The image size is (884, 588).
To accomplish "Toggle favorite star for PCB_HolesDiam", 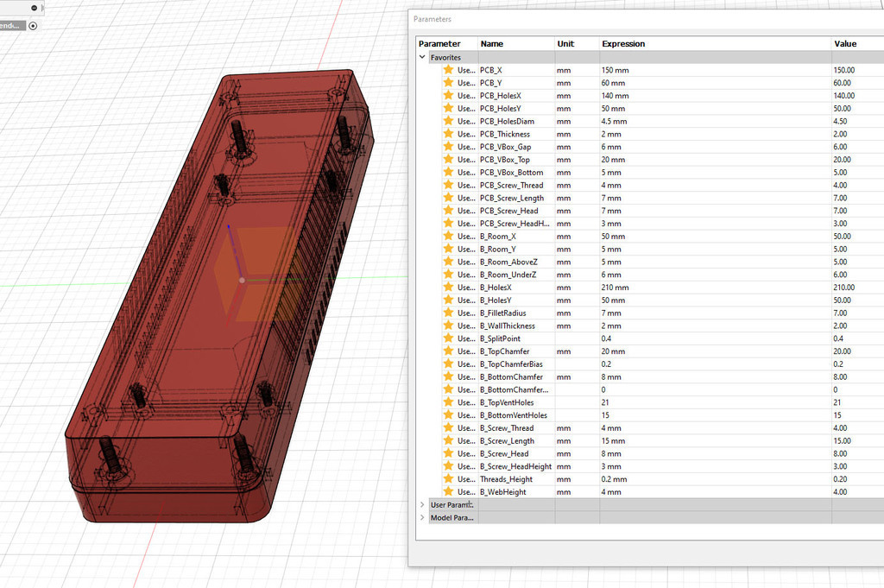I will click(448, 121).
